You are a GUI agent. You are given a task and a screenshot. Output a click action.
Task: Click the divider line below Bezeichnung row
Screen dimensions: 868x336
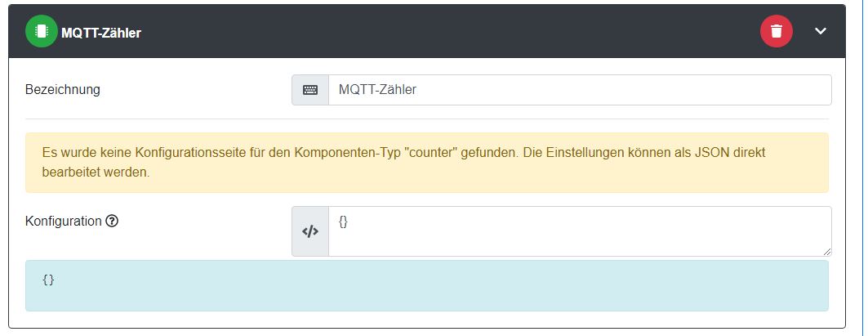426,119
